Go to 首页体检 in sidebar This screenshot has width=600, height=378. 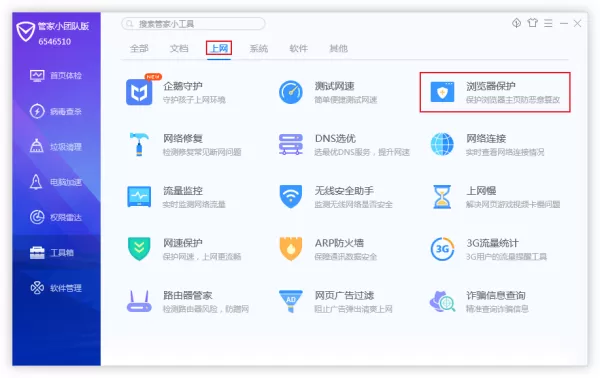click(56, 75)
